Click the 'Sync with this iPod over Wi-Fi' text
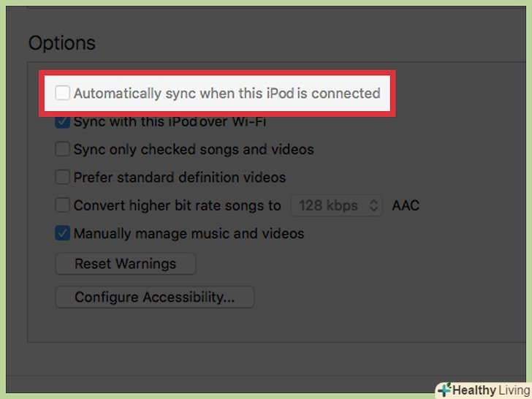The width and height of the screenshot is (532, 399). [170, 122]
